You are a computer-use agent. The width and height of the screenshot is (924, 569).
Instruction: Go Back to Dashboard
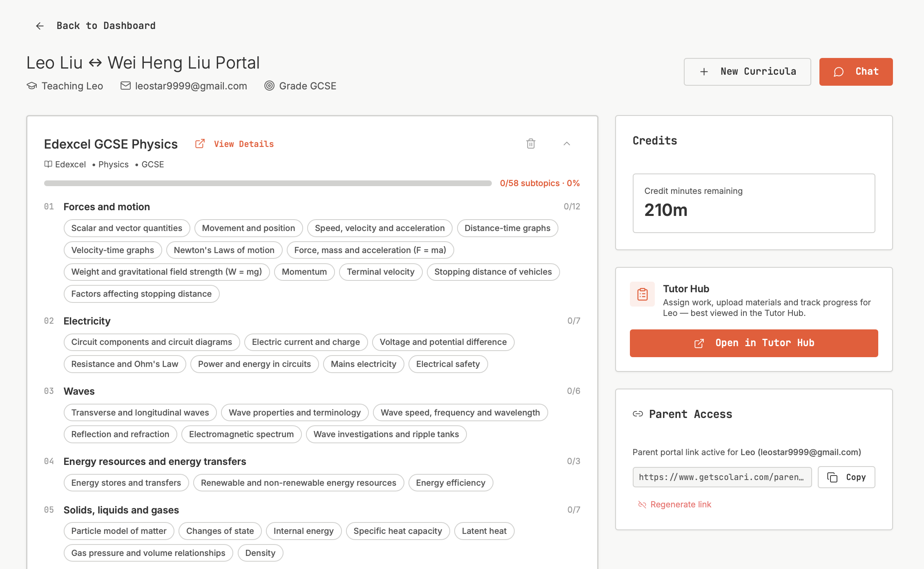pyautogui.click(x=106, y=26)
